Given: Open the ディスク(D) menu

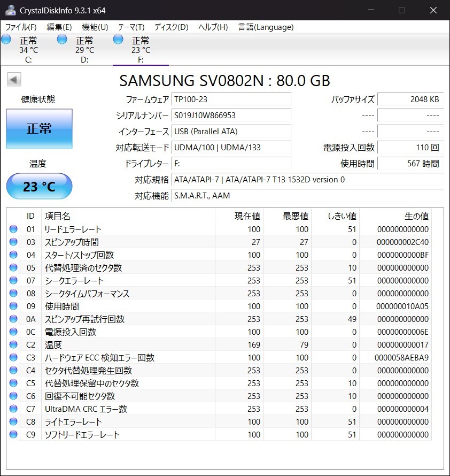Looking at the screenshot, I should pos(171,27).
